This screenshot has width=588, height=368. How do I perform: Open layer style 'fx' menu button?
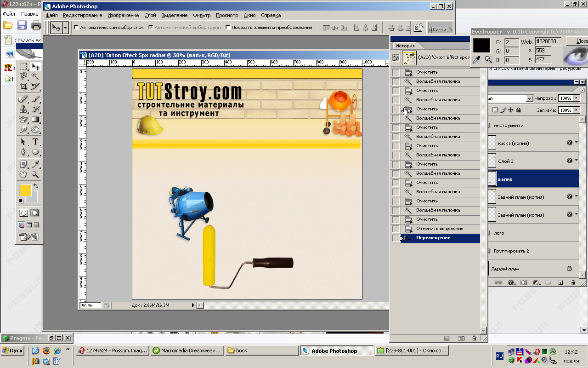pos(510,282)
